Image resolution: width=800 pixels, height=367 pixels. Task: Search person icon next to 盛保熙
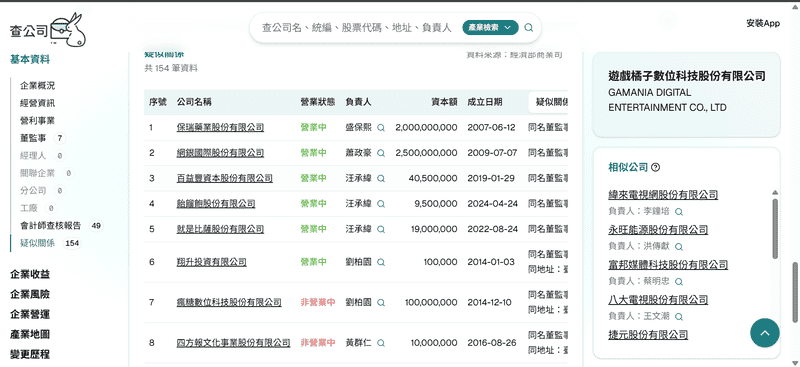click(381, 128)
